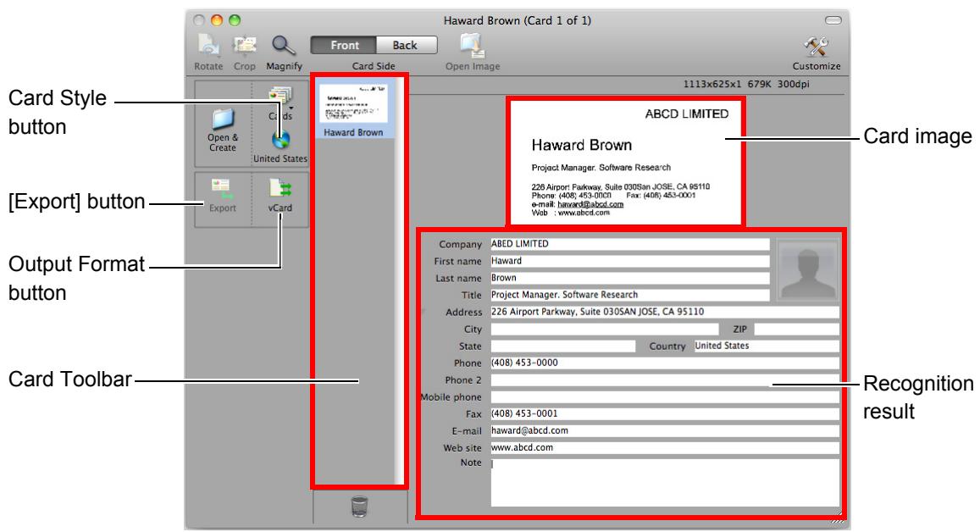Edit the E-mail field
This screenshot has width=980, height=532.
(x=664, y=430)
